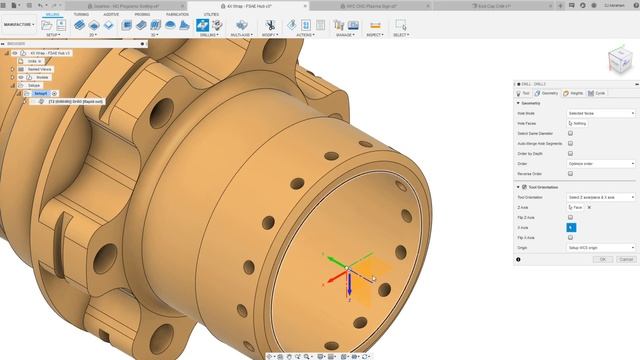The width and height of the screenshot is (640, 360).
Task: Toggle visibility eye of the Models node
Action: click(21, 77)
